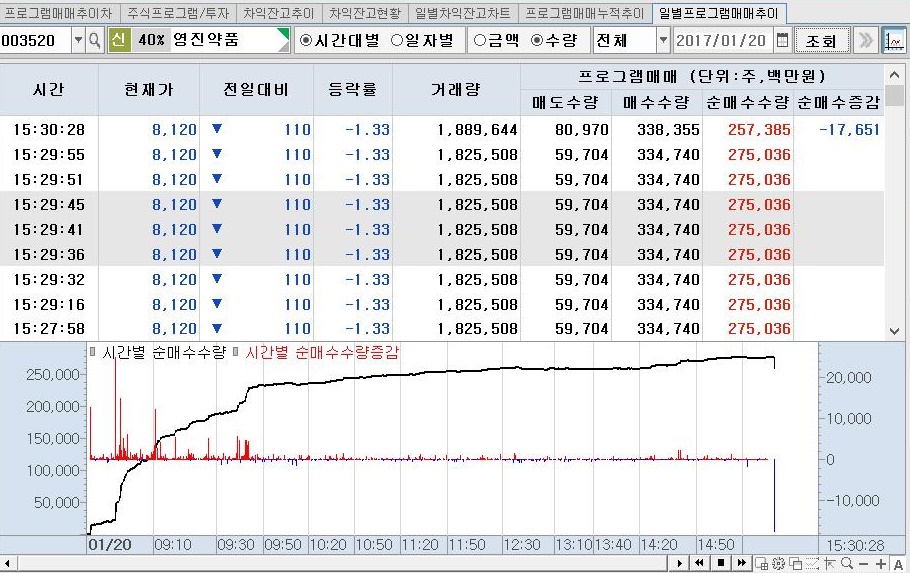910x573 pixels.
Task: Click the chart stop button
Action: tap(720, 563)
